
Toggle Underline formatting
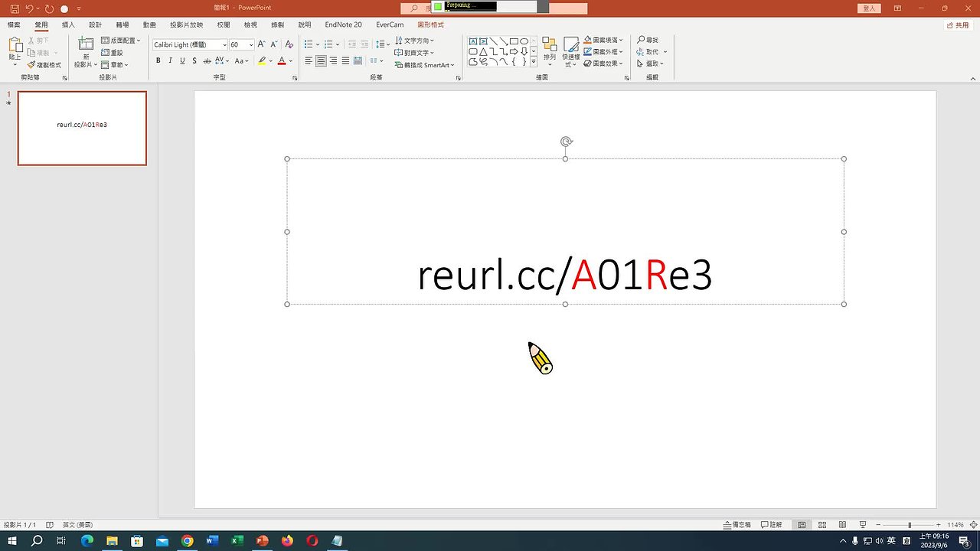(182, 60)
